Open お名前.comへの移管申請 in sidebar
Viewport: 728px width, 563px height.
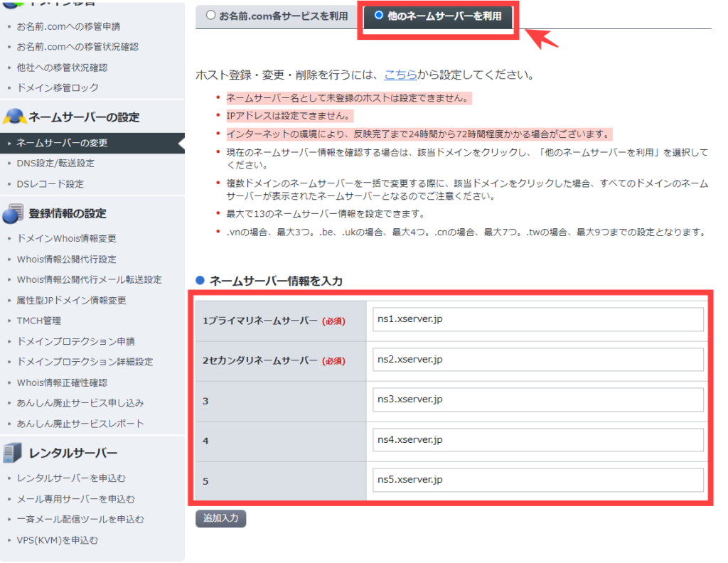[x=68, y=26]
